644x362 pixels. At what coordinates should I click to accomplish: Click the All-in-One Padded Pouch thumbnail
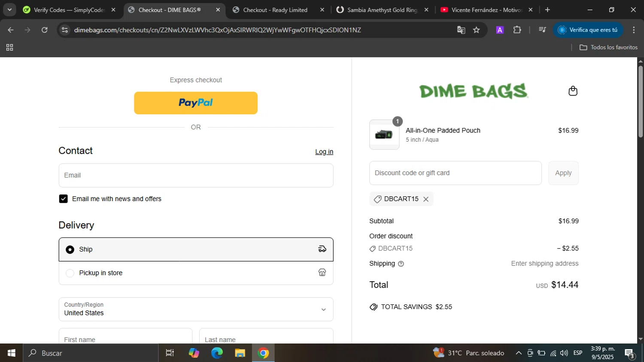(384, 134)
